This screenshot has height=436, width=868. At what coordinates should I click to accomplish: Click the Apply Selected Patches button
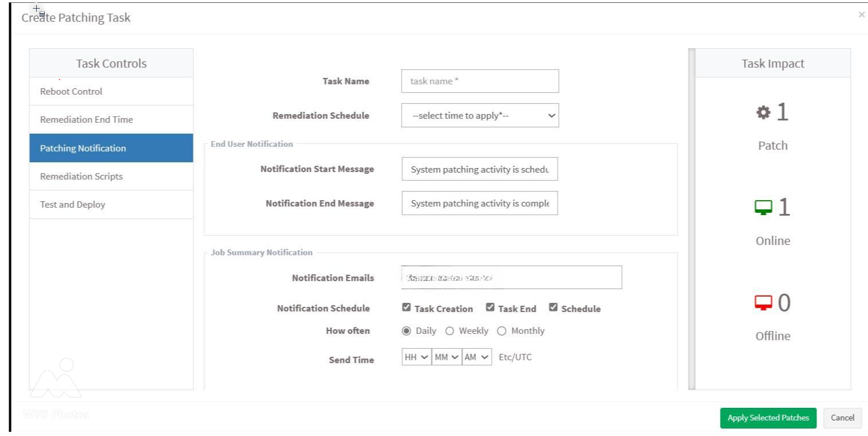click(x=768, y=418)
